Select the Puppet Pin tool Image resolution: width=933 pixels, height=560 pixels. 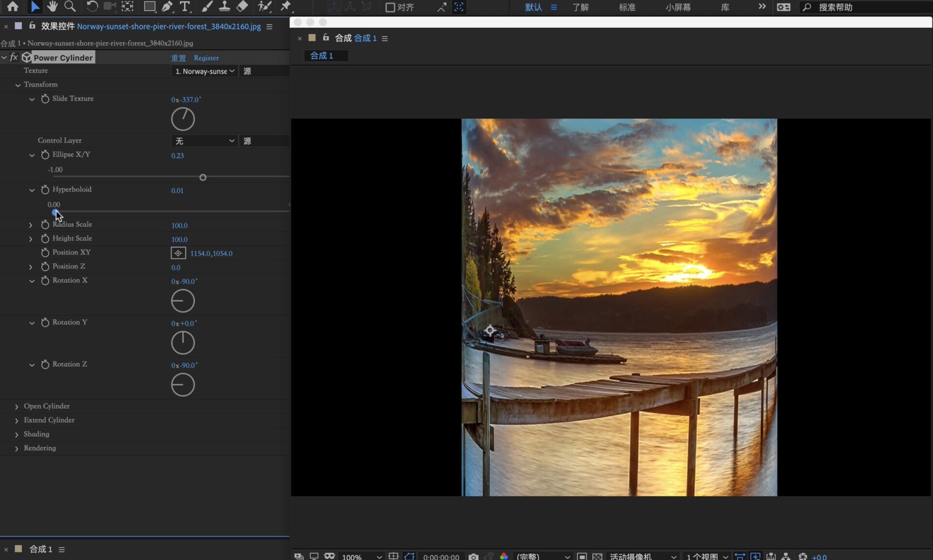286,6
